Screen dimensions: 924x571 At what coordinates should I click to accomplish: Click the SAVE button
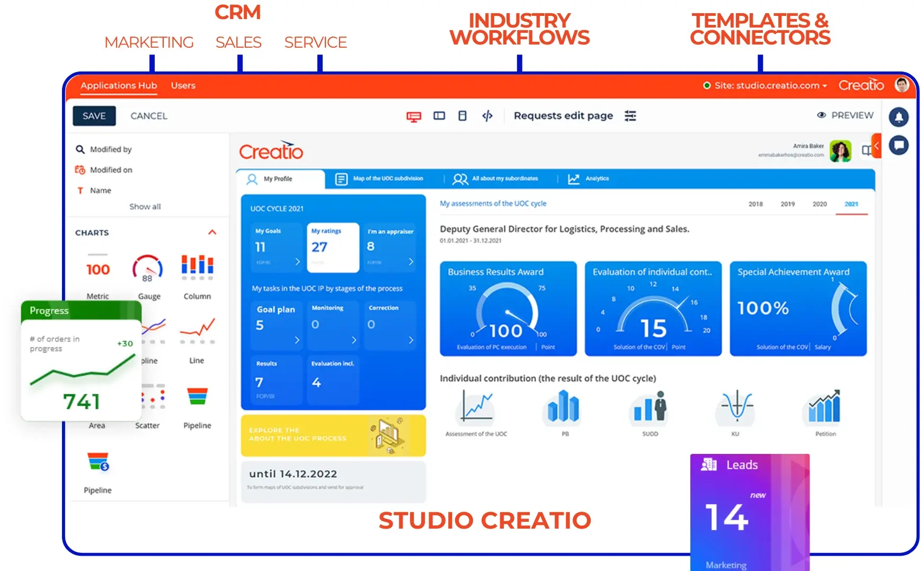(94, 116)
